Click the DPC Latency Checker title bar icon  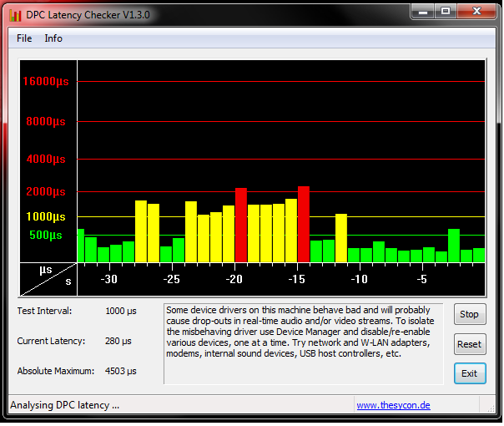tap(15, 15)
